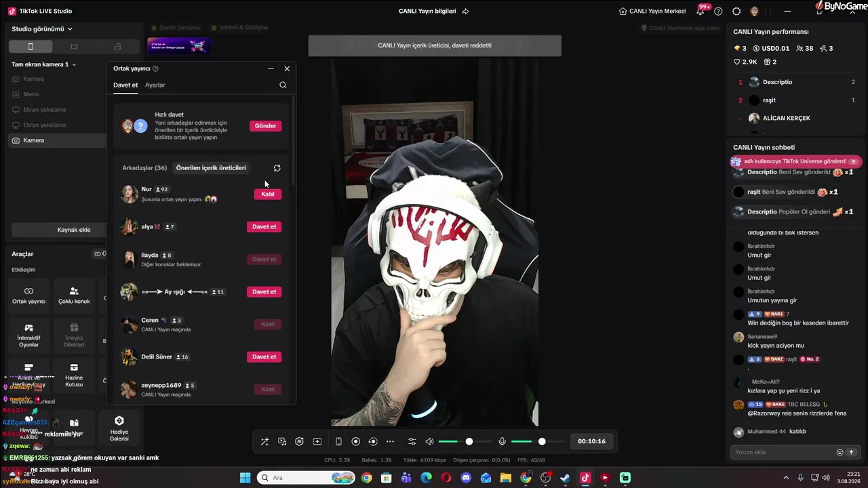
Task: Expand the Tam ekran kamera 1 scene
Action: (x=44, y=64)
